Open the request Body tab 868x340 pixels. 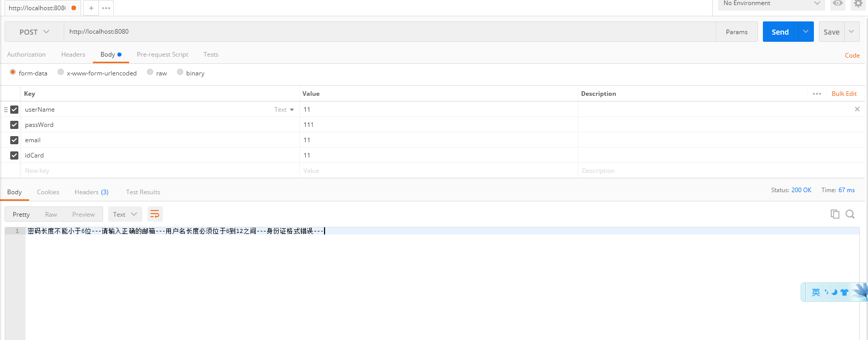point(111,55)
